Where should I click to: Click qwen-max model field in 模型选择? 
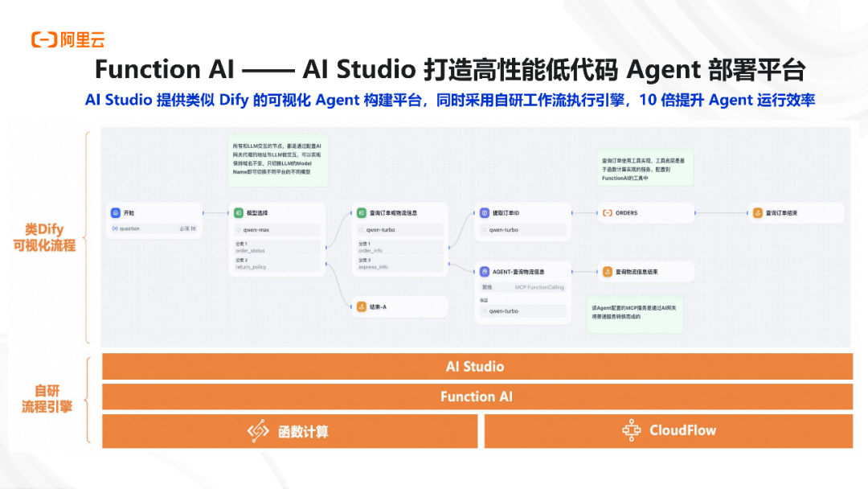pyautogui.click(x=276, y=229)
